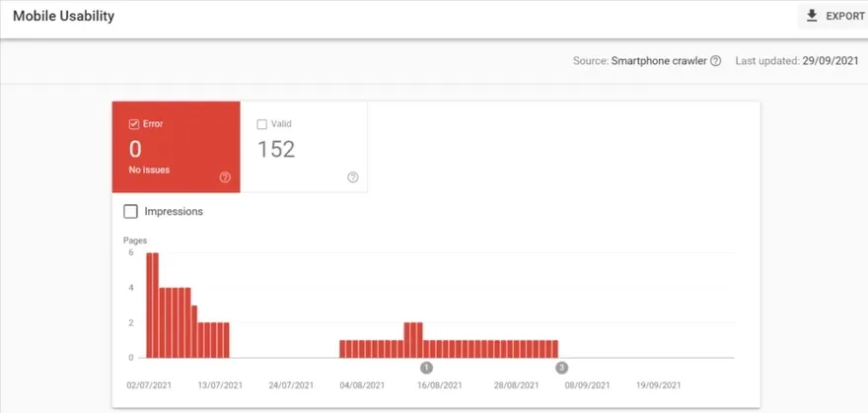This screenshot has height=413, width=868.
Task: Click the EXPORT download button
Action: pyautogui.click(x=834, y=16)
